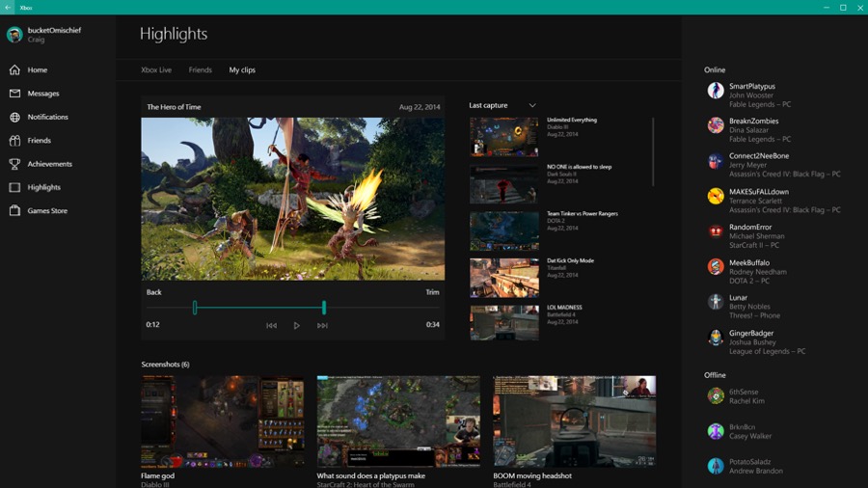Click the teal trimmed section of the timeline
Screen dimensions: 868x488
[259, 308]
